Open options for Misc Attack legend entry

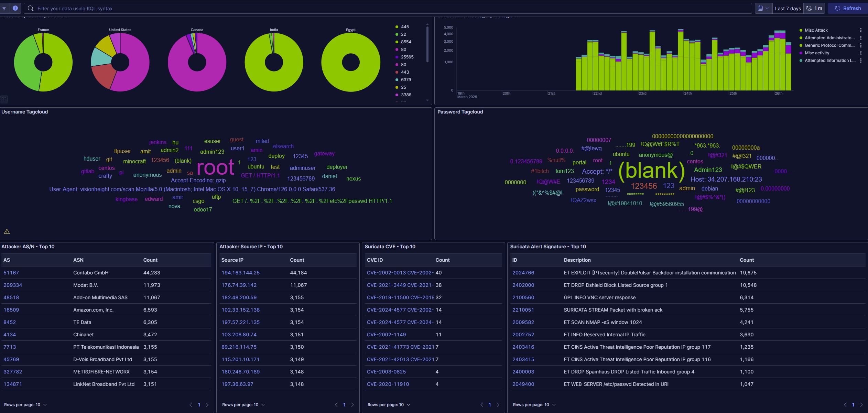[860, 30]
